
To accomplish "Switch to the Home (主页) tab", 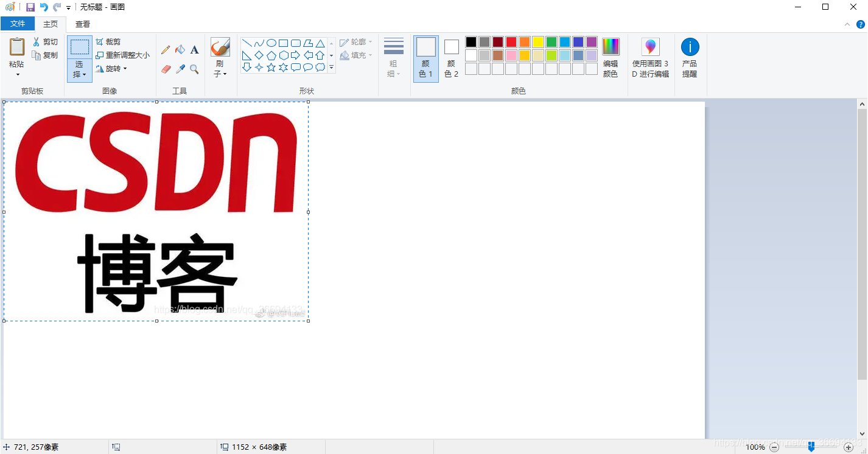I will tap(51, 24).
